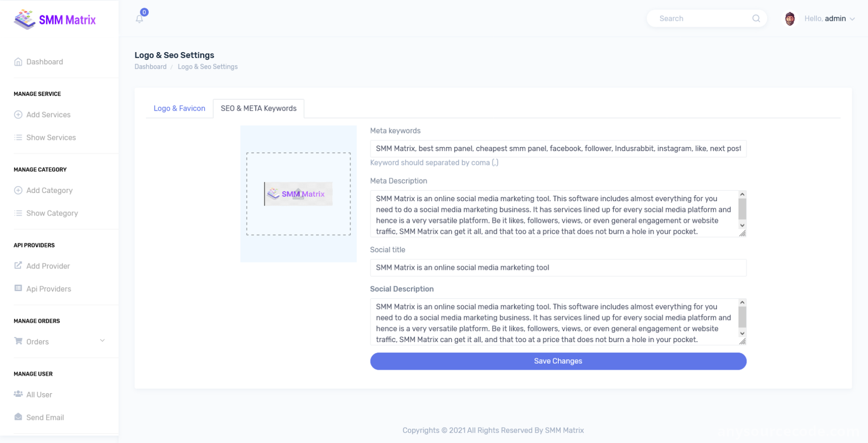
Task: Click the Send Email envelope icon
Action: pos(18,417)
